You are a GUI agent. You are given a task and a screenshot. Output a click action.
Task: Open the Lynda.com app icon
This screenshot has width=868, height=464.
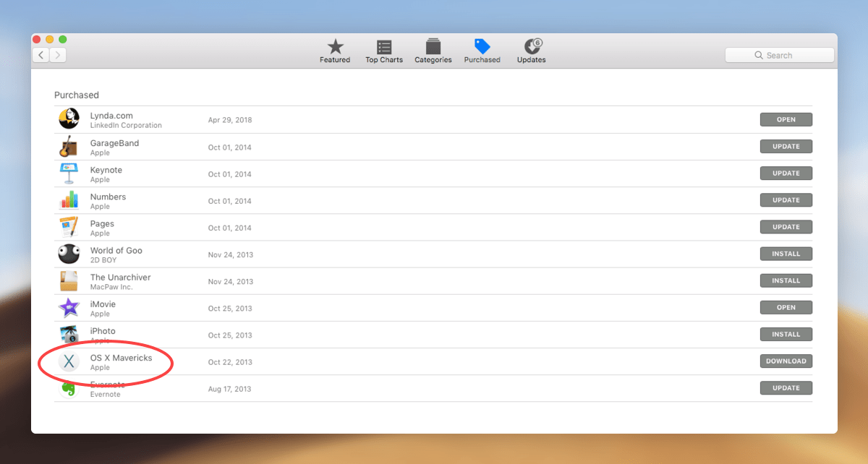pyautogui.click(x=69, y=119)
